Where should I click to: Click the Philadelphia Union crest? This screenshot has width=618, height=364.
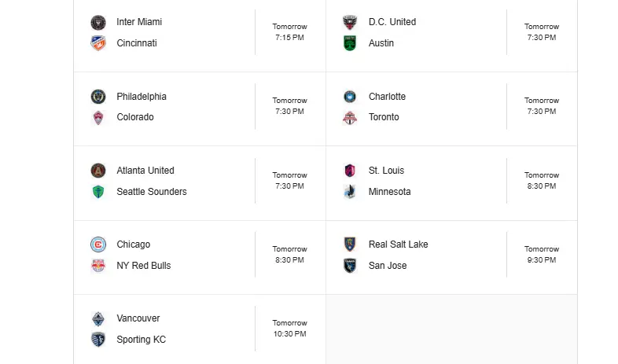point(98,97)
